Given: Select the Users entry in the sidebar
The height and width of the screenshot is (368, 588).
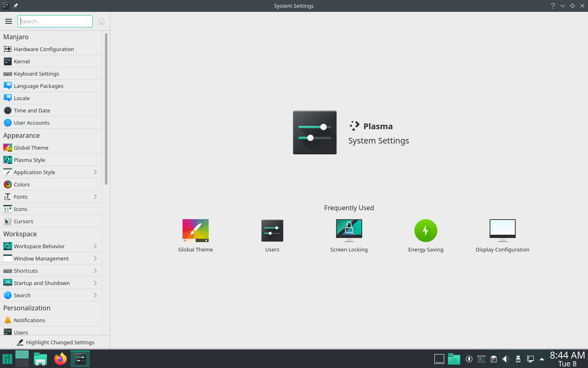Looking at the screenshot, I should click(51, 331).
